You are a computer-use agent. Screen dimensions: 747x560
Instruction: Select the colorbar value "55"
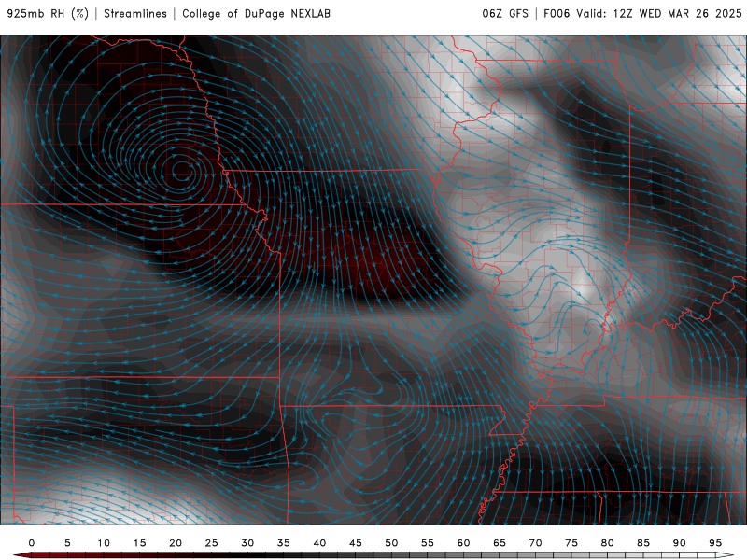[428, 543]
